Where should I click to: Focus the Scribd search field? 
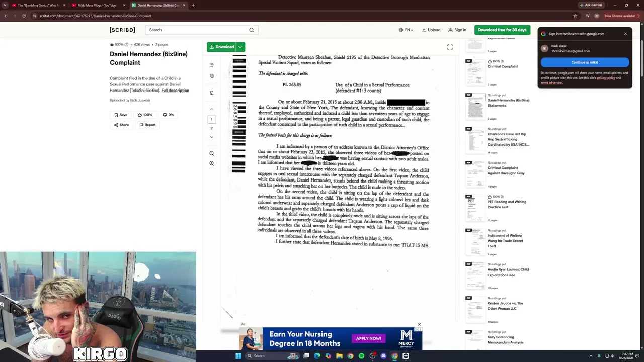coord(201,30)
